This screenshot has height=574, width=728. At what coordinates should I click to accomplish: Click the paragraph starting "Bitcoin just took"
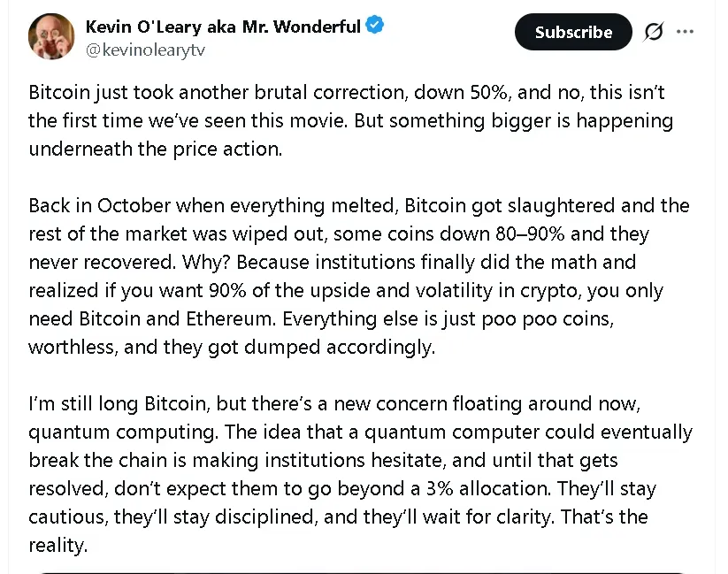click(x=350, y=119)
